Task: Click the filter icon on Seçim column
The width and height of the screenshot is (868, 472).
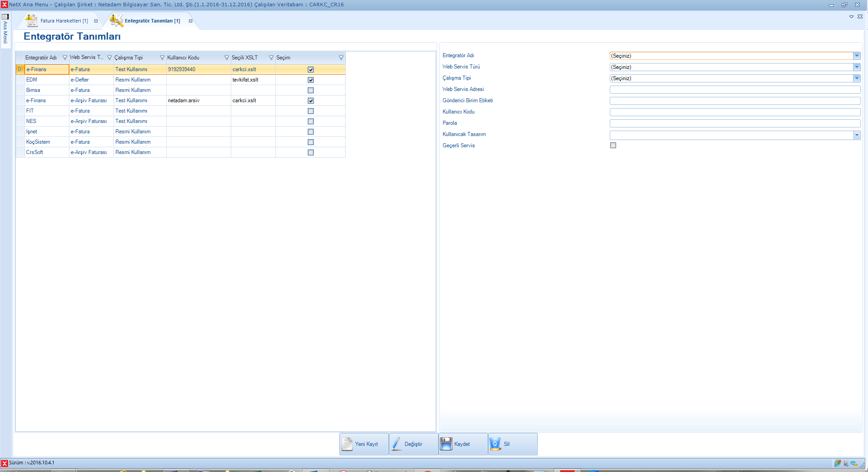Action: click(341, 58)
